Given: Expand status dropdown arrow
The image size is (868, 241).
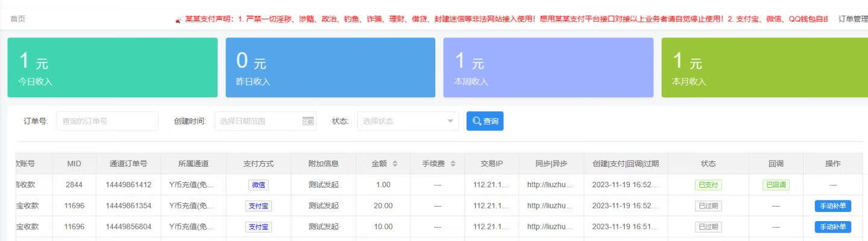Looking at the screenshot, I should [450, 121].
